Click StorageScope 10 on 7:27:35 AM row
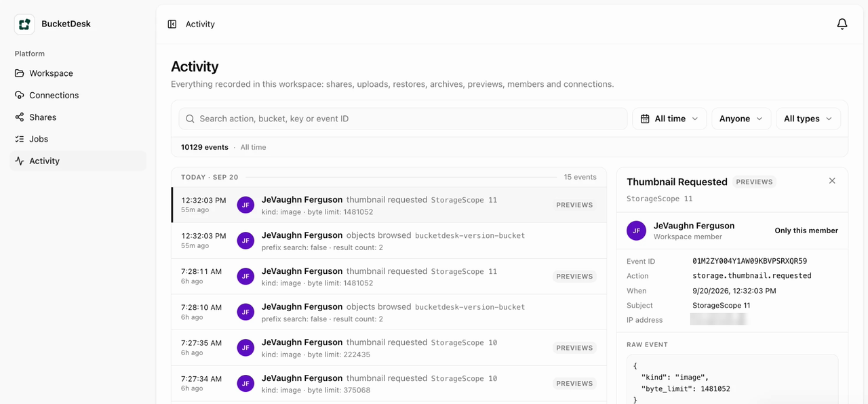This screenshot has height=404, width=868. pos(464,342)
